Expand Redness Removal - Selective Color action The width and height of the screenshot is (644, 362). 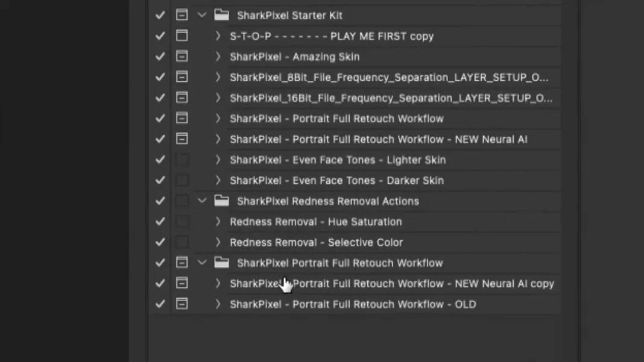(218, 242)
